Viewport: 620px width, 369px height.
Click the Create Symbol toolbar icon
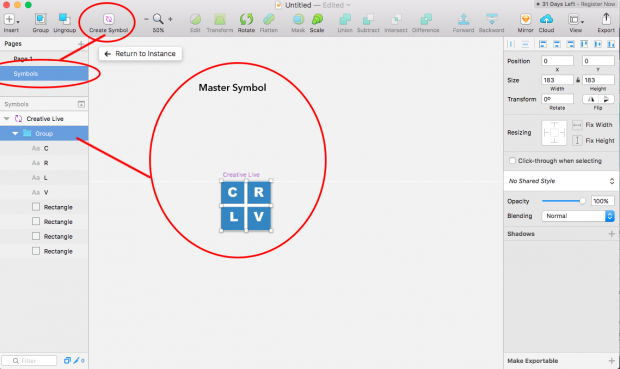109,19
